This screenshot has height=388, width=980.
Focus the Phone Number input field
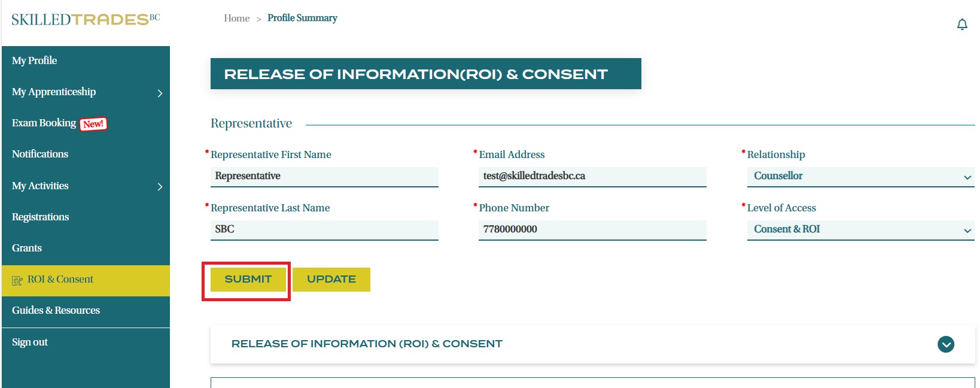click(592, 229)
